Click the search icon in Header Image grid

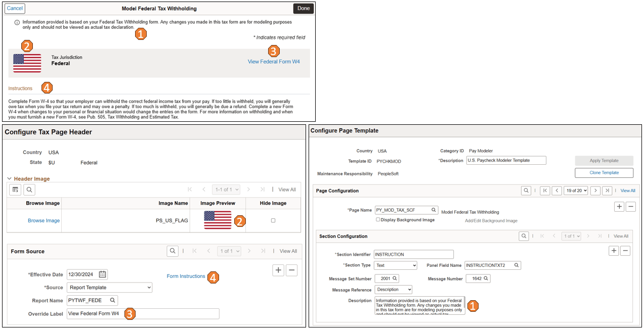(x=29, y=189)
